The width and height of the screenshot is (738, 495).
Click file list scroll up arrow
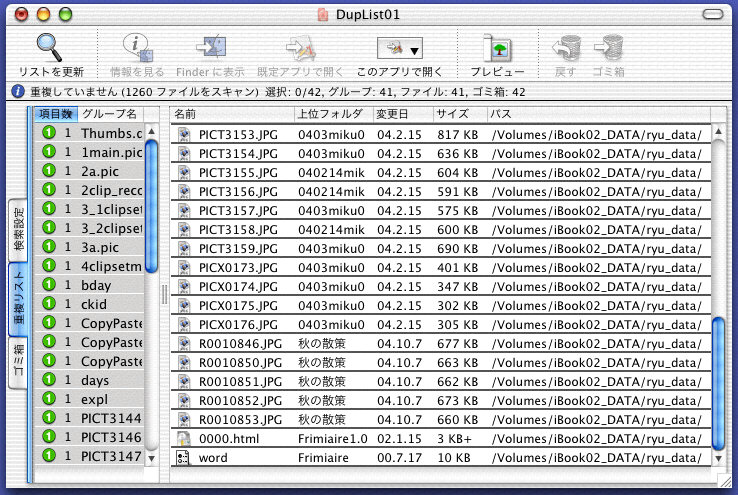718,131
